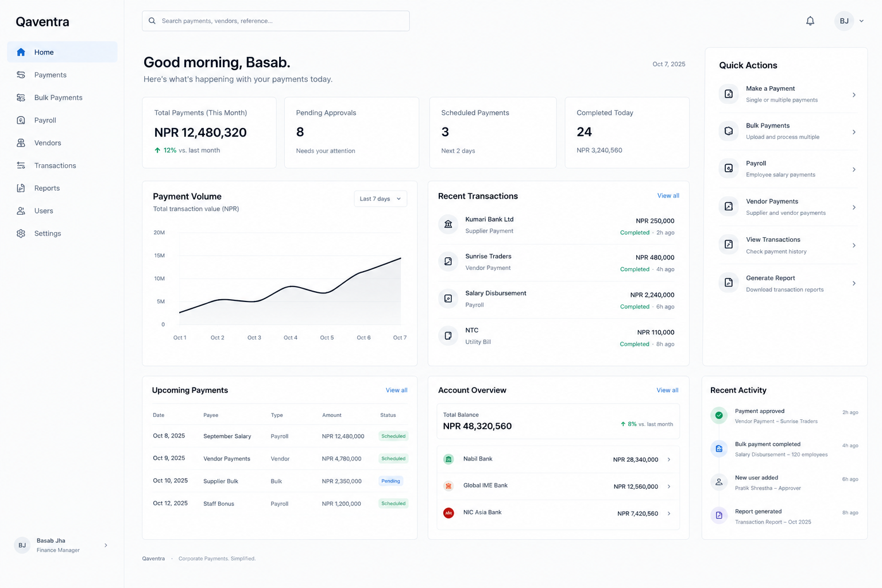Go to the Home menu item

[x=62, y=52]
